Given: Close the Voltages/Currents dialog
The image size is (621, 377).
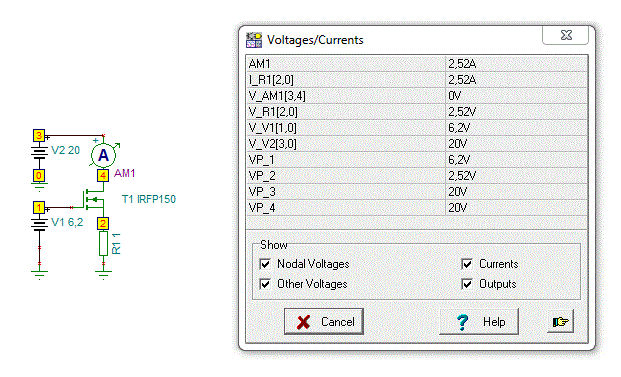Looking at the screenshot, I should pos(566,35).
